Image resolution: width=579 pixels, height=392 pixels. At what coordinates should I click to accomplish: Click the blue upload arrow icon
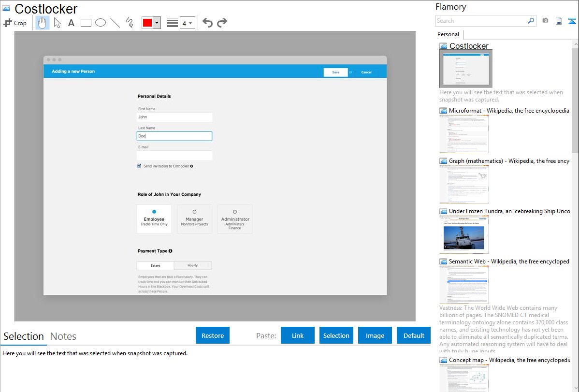click(x=572, y=21)
